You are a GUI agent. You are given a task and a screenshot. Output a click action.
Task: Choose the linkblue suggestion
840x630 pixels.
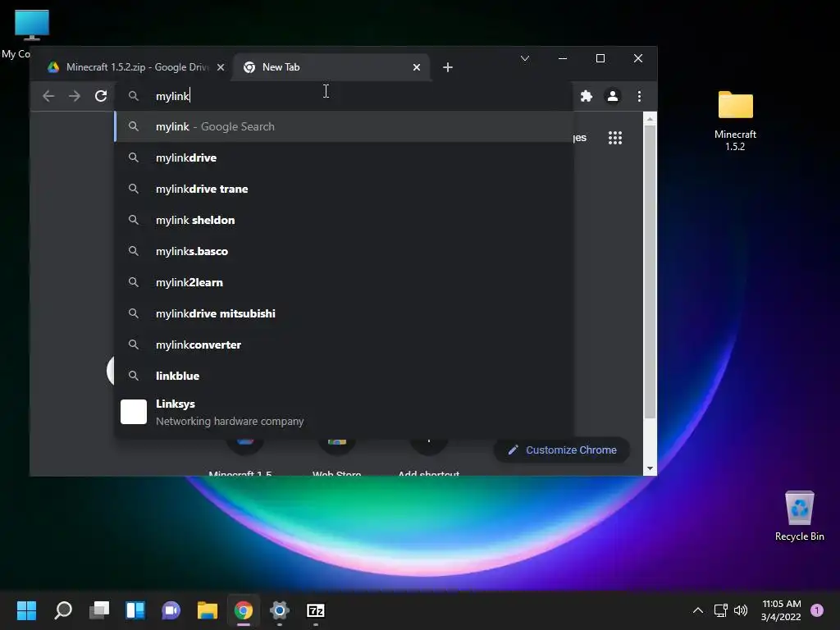[344, 376]
